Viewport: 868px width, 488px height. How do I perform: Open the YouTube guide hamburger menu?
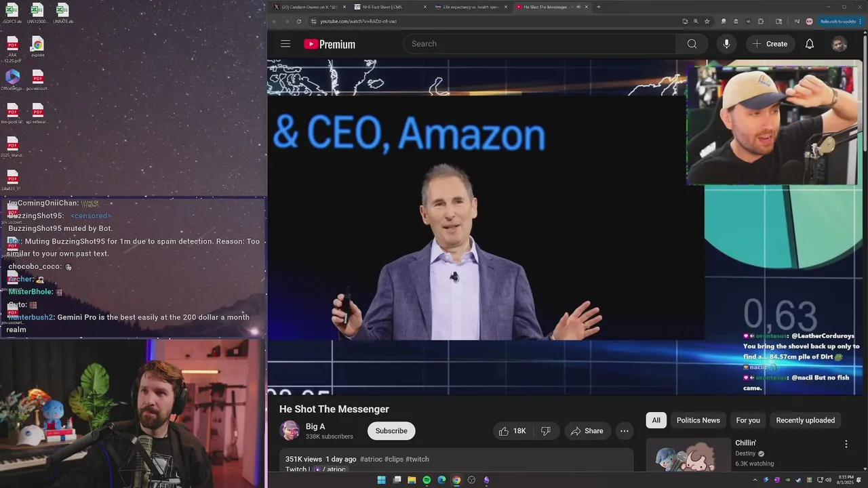(285, 44)
